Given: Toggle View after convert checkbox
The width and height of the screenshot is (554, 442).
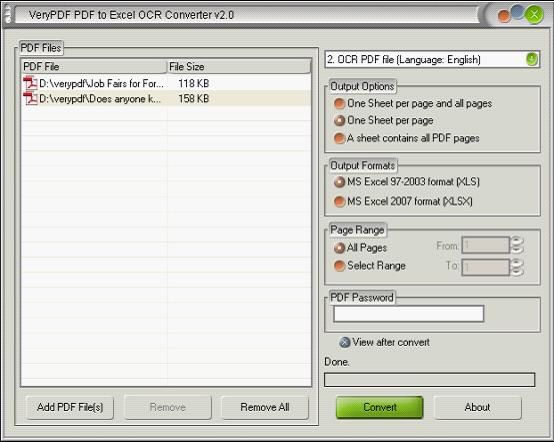Looking at the screenshot, I should pyautogui.click(x=344, y=342).
